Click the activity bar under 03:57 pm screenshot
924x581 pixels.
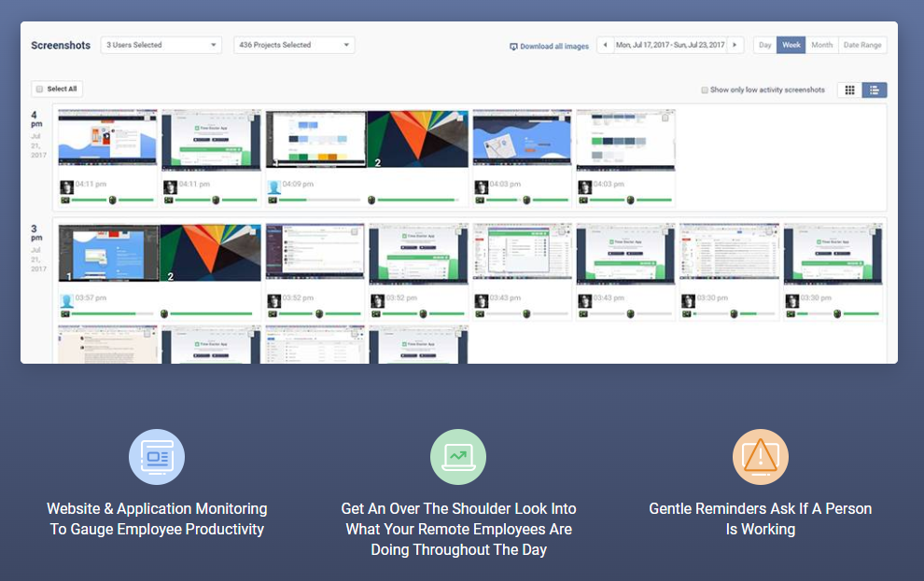(x=108, y=313)
